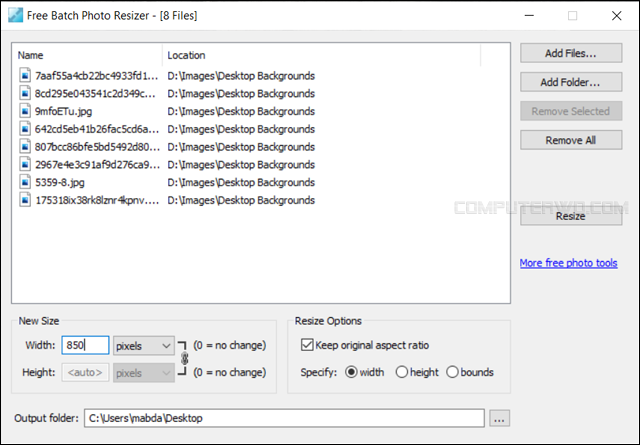
Task: Click the file icon for 7aaf55a4cb22bc4933fd1
Action: (25, 76)
